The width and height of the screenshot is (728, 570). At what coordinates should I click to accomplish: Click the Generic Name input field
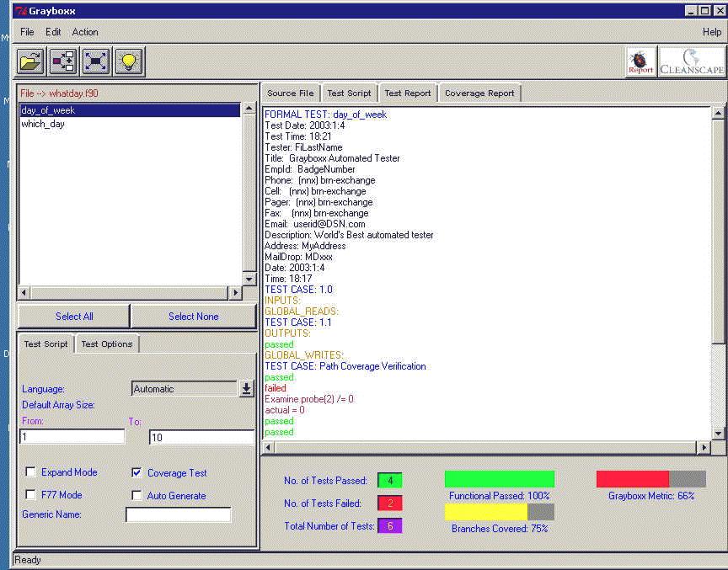click(x=179, y=514)
